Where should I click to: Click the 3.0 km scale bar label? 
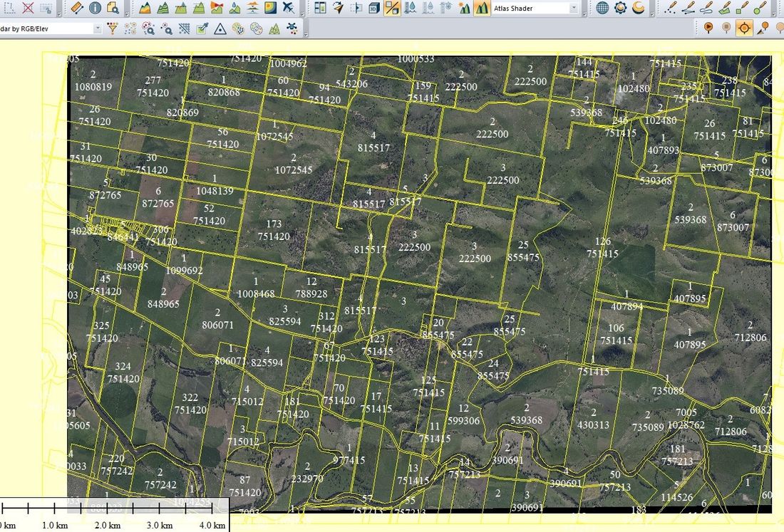click(160, 525)
